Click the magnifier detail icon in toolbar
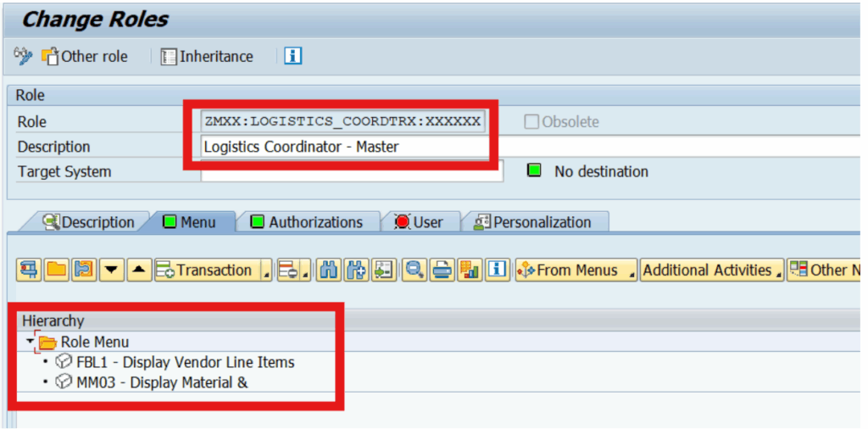Viewport: 868px width, 429px height. [415, 270]
